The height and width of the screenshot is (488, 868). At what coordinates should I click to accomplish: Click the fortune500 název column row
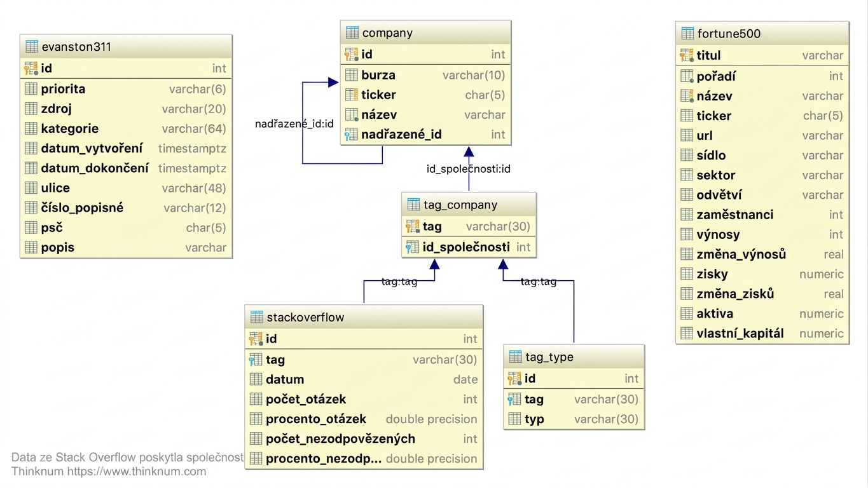click(x=762, y=96)
